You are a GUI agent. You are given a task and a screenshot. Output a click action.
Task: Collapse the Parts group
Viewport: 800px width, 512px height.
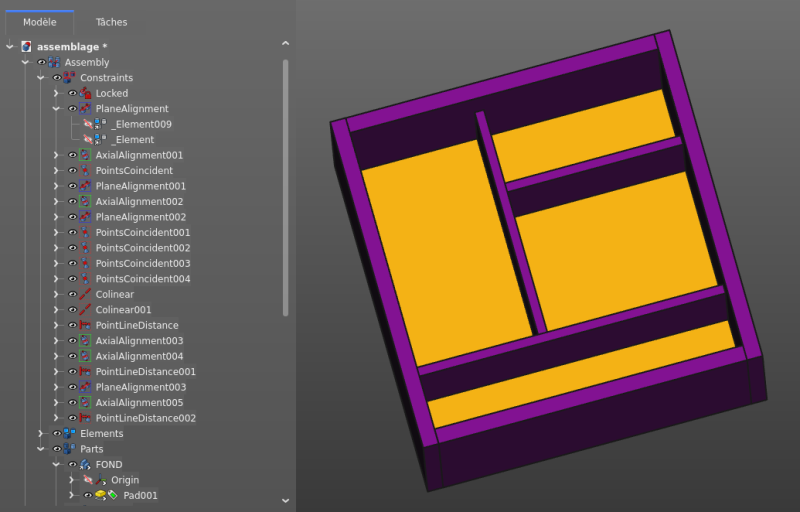coord(40,449)
